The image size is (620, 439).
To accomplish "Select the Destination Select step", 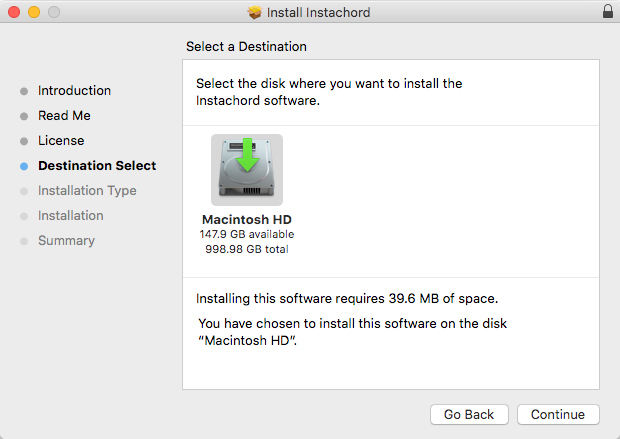I will (97, 166).
